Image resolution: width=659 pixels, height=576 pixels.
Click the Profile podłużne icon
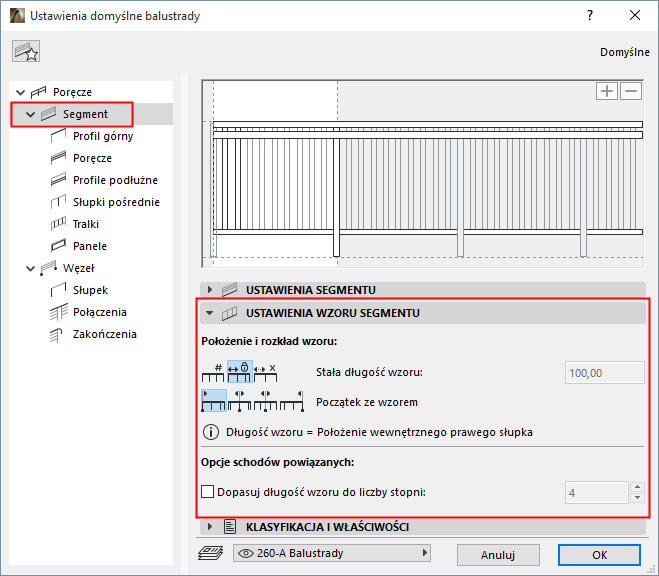(x=58, y=180)
